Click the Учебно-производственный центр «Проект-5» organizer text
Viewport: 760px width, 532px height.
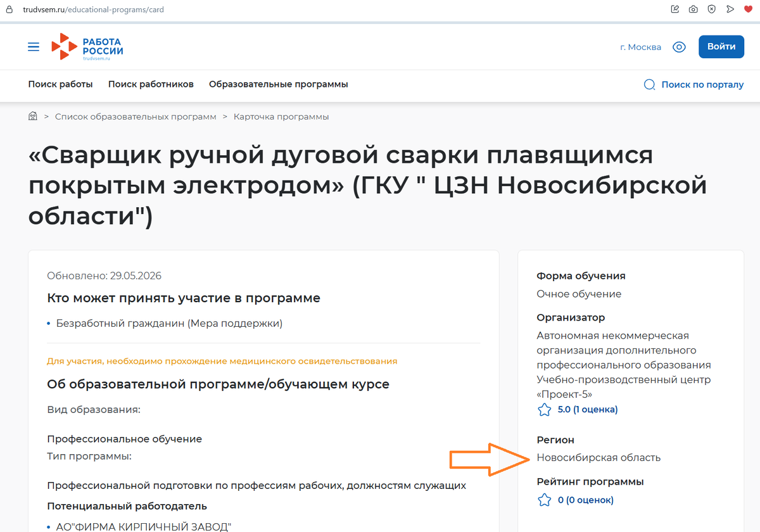coord(624,387)
